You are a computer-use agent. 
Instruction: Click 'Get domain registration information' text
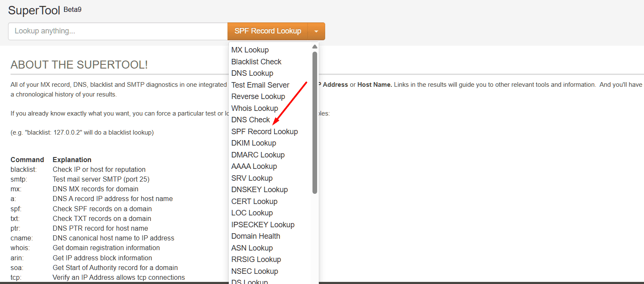pos(106,248)
